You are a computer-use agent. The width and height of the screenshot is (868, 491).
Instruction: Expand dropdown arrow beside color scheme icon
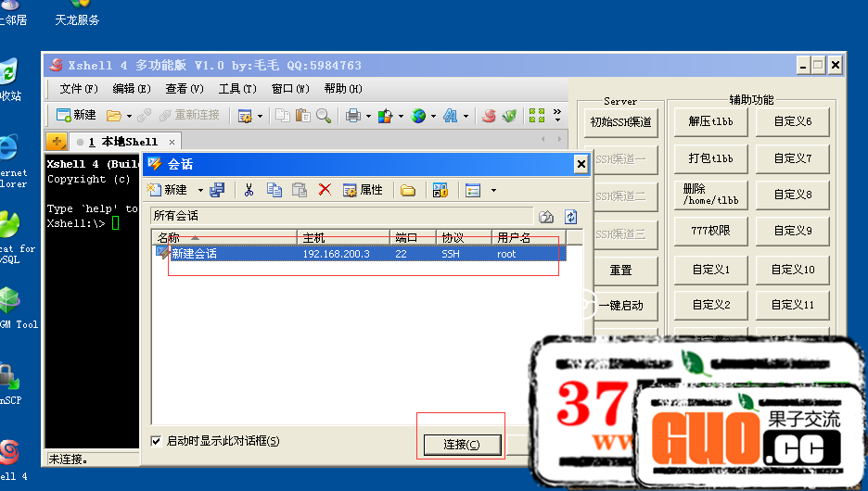[401, 116]
